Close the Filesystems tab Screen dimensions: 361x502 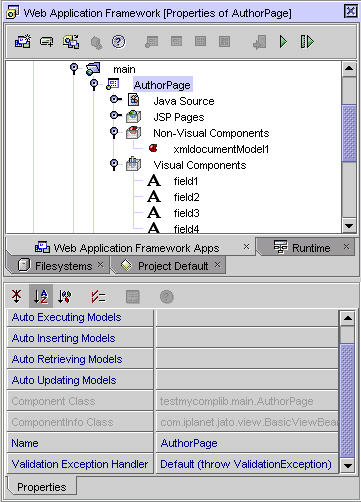101,265
